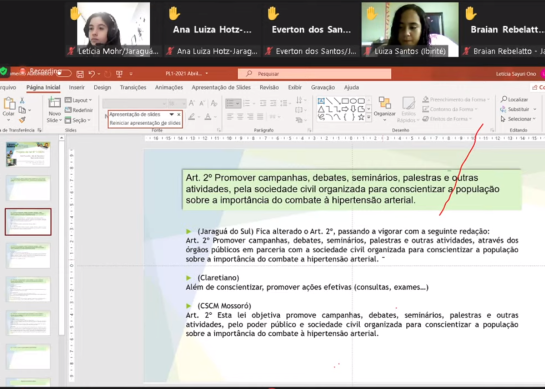Toggle the bullet list button
This screenshot has width=545, height=389.
pos(233,103)
